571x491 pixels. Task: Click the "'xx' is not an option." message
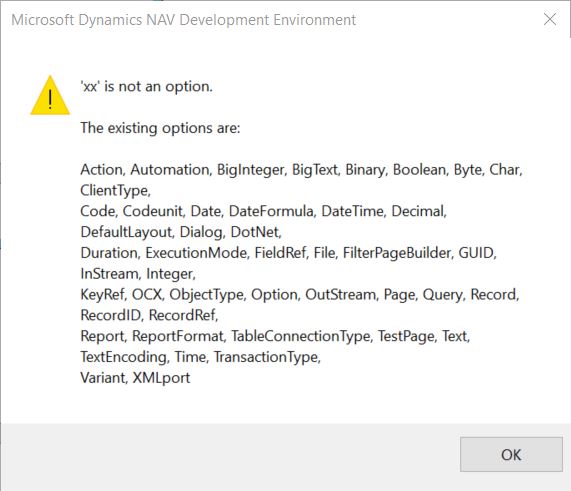(x=146, y=87)
